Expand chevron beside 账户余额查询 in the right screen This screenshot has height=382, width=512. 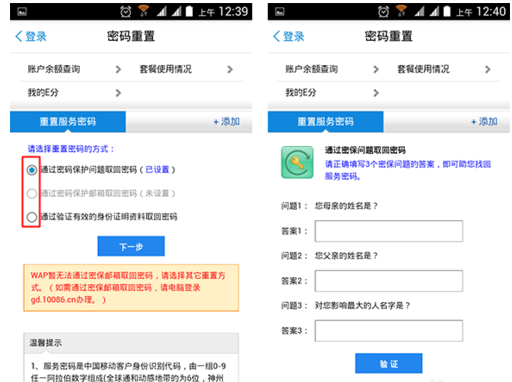point(376,69)
